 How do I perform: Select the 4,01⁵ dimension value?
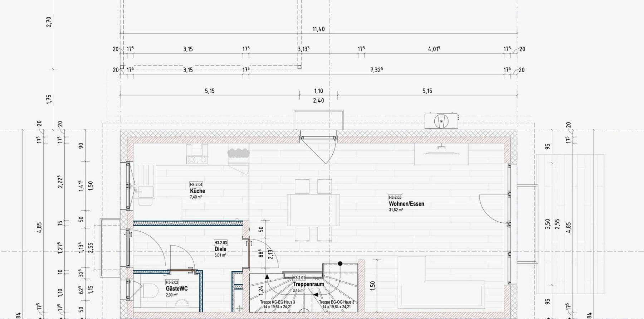(x=434, y=49)
